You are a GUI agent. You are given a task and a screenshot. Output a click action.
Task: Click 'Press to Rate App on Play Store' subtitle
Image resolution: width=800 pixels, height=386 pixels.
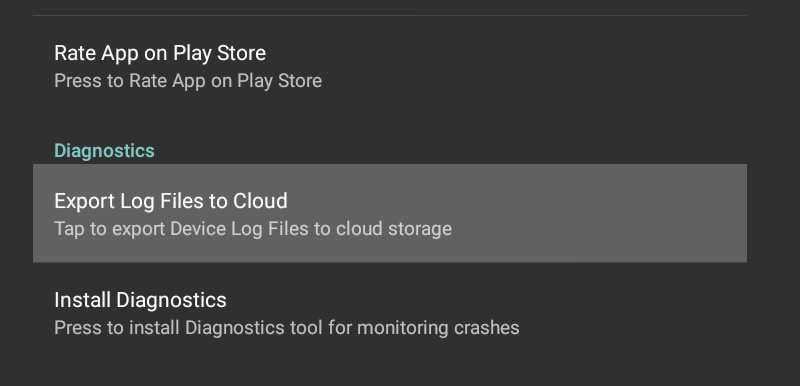(188, 81)
